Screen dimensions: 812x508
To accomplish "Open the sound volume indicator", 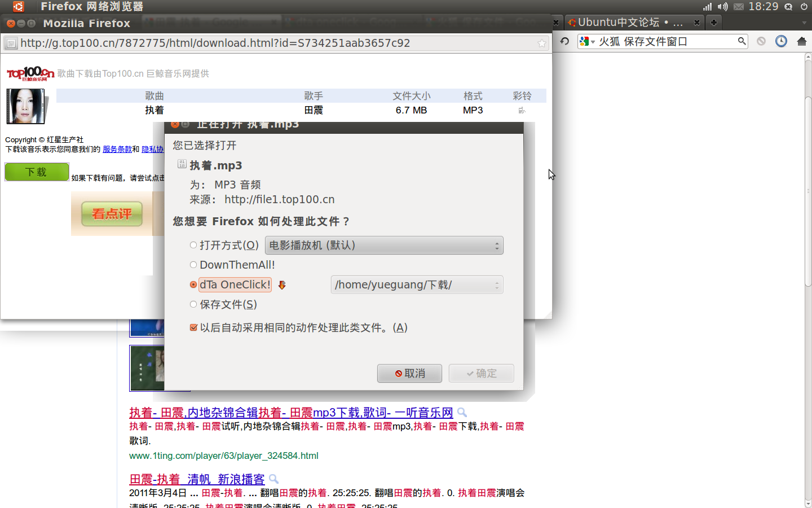I will tap(723, 7).
